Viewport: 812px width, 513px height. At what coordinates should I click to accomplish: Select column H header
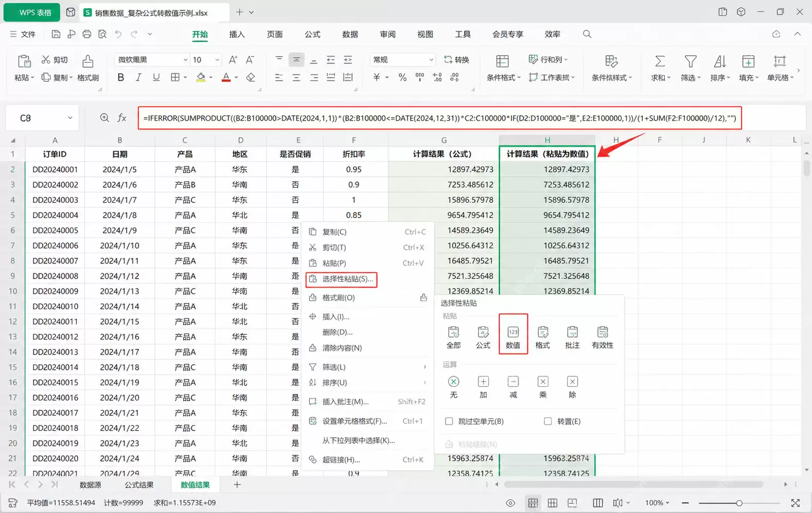[547, 140]
